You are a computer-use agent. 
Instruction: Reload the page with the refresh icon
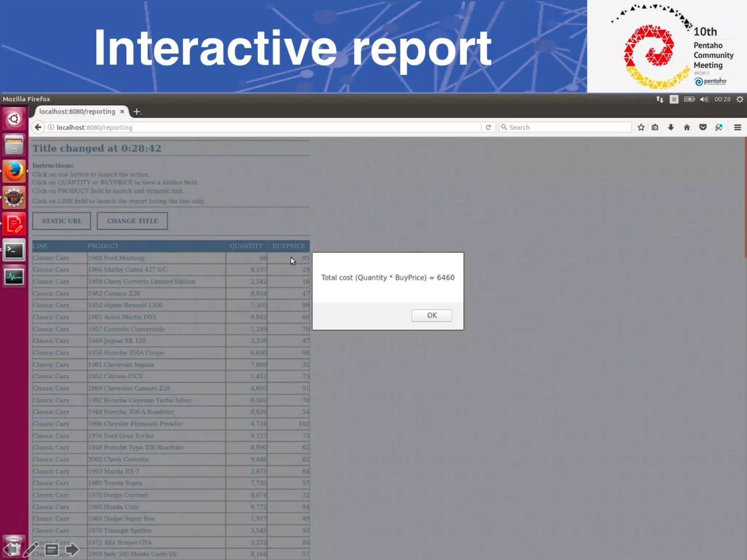point(488,127)
